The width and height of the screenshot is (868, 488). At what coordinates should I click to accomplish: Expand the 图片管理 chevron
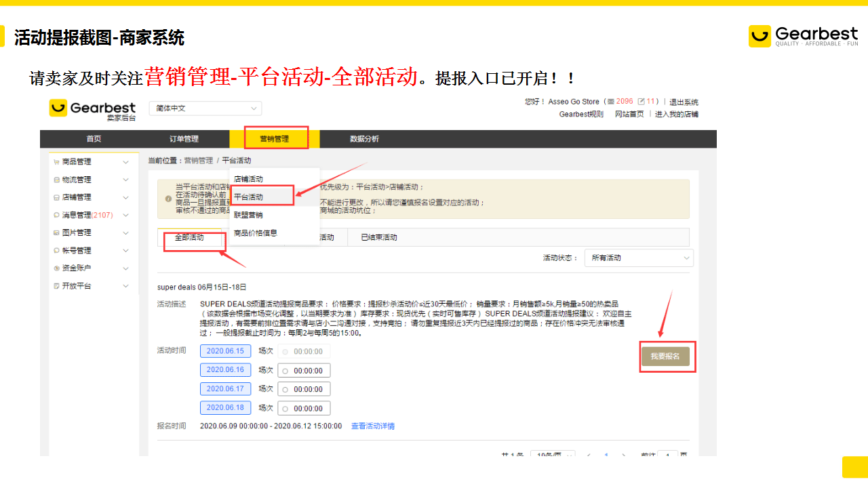(125, 232)
